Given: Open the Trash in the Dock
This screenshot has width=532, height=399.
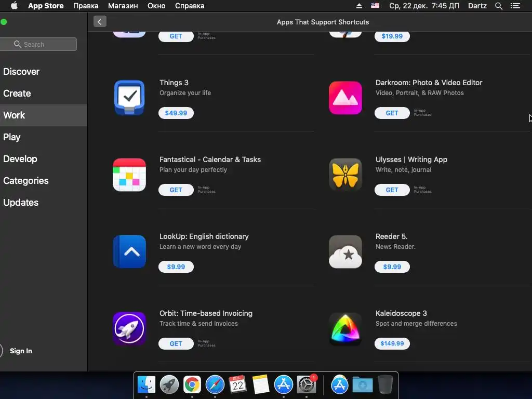Looking at the screenshot, I should click(x=385, y=384).
